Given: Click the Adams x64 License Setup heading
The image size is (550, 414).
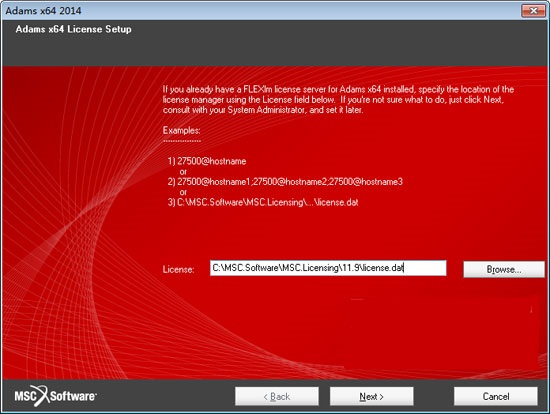Looking at the screenshot, I should point(73,29).
